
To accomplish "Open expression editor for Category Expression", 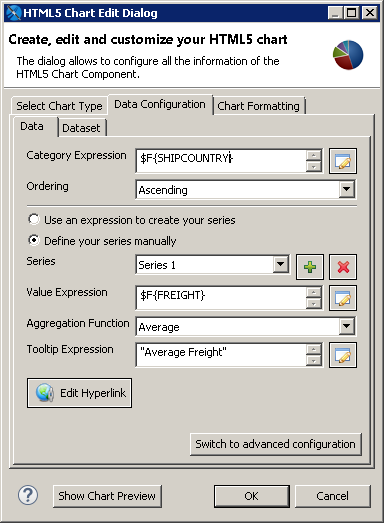I will [x=343, y=161].
